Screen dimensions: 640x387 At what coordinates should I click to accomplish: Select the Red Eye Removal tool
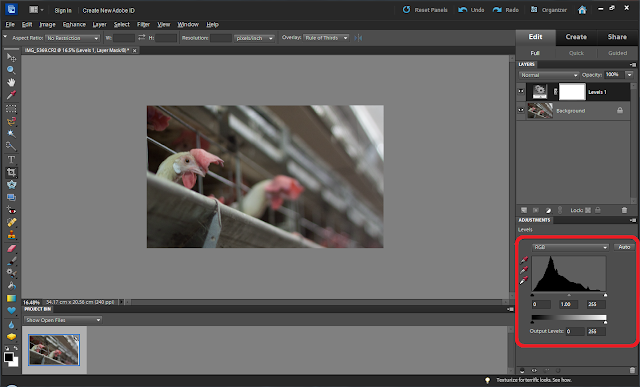[11, 210]
